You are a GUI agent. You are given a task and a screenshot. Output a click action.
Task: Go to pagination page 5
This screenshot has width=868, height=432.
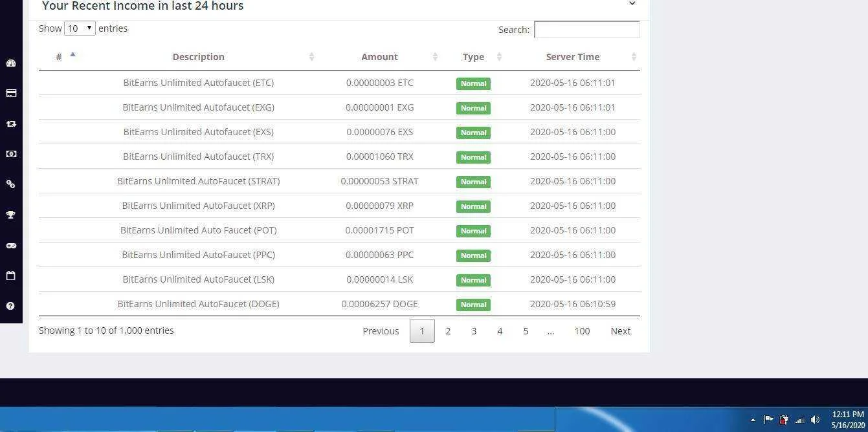tap(526, 331)
